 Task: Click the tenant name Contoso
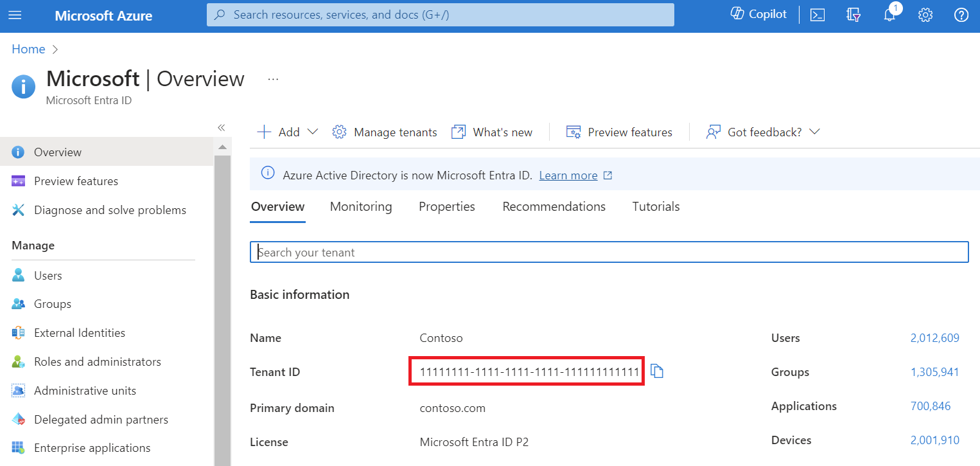pos(441,338)
